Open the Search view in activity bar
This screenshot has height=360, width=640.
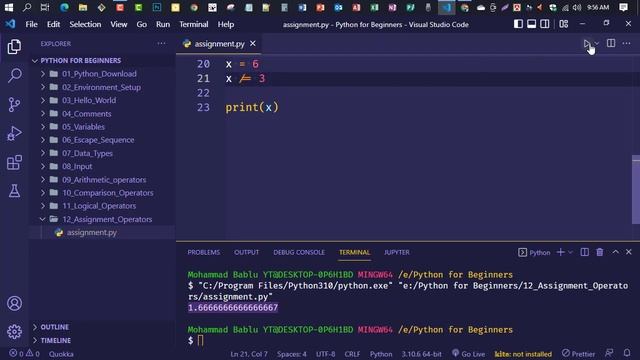pos(14,76)
